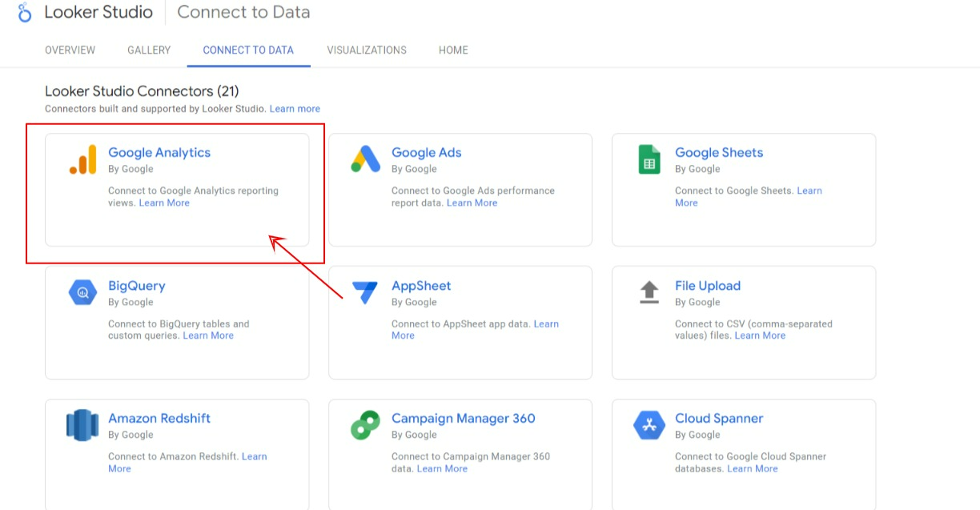Image resolution: width=980 pixels, height=510 pixels.
Task: Switch to the OVERVIEW tab
Action: point(70,50)
